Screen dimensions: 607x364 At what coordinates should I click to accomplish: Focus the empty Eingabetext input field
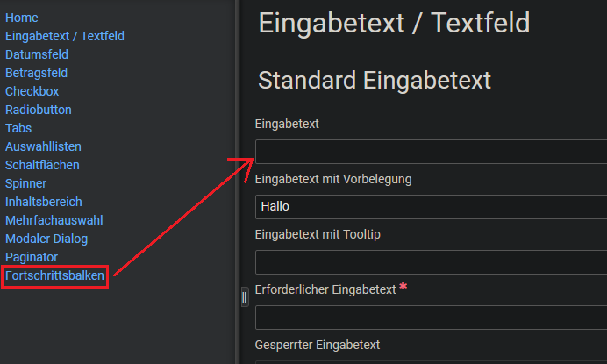point(431,151)
